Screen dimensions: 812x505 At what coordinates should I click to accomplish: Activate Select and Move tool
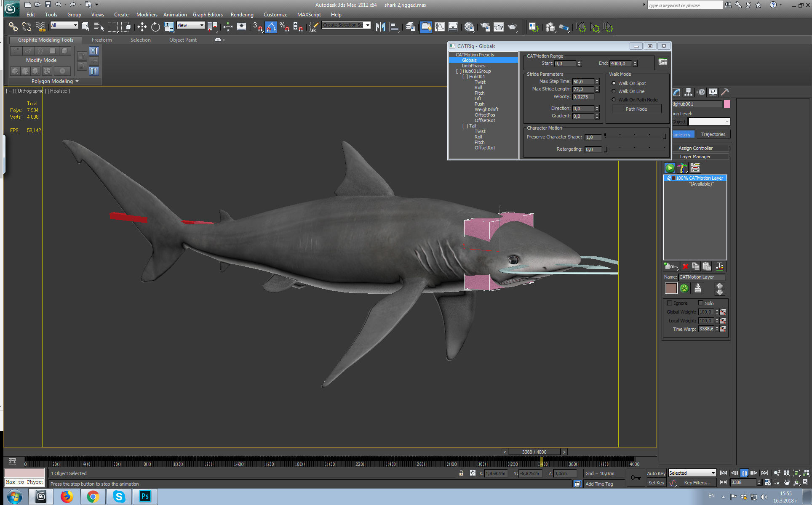coord(142,27)
